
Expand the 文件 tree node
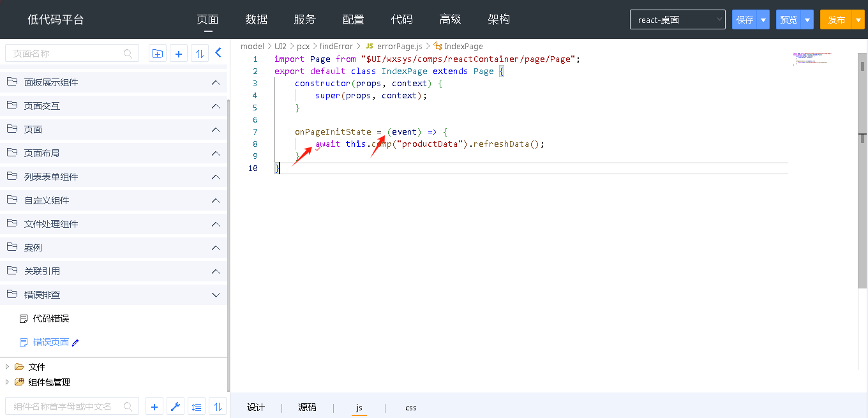8,367
